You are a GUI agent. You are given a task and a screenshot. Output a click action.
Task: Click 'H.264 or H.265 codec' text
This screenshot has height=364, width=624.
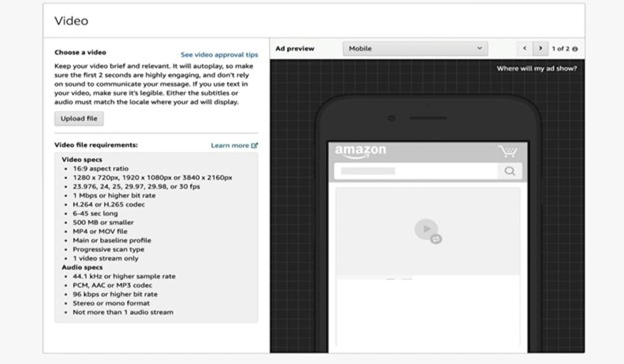coord(109,205)
